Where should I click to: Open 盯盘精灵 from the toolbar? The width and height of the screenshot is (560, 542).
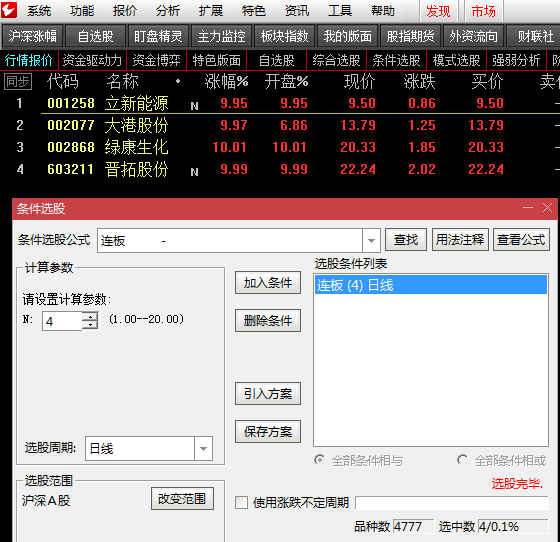158,36
